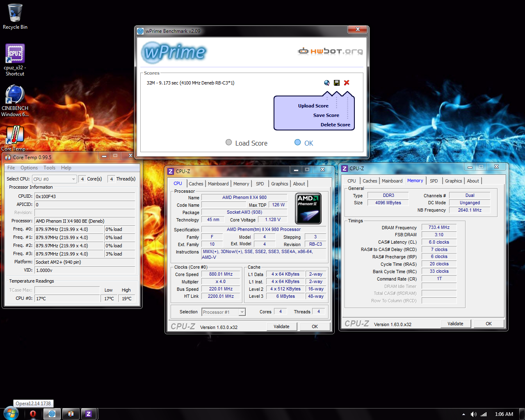Screen dimensions: 525x420
Task: Click the taskbar clock showing 1:06 AM
Action: tap(504, 414)
